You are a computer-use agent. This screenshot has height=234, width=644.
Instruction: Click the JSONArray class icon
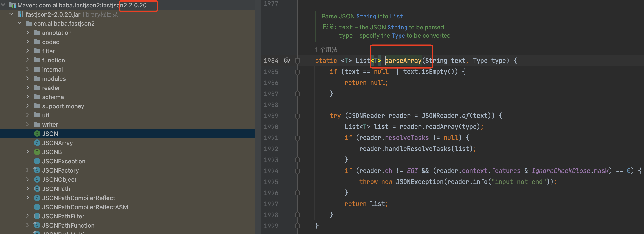(37, 143)
